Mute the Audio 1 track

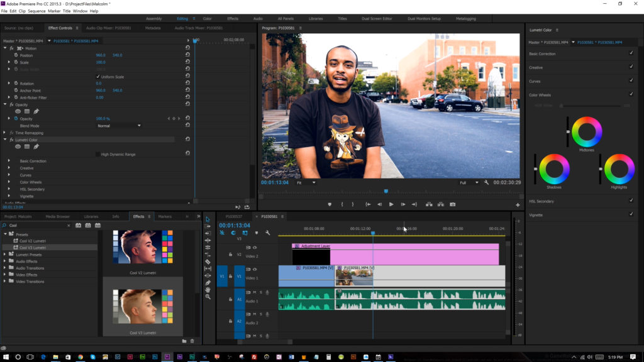(x=255, y=293)
